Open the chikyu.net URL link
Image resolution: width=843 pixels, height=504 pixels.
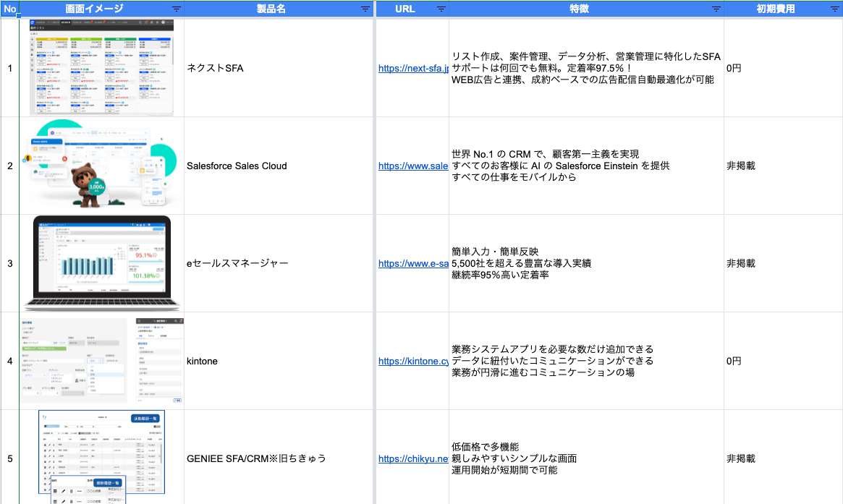pos(413,459)
